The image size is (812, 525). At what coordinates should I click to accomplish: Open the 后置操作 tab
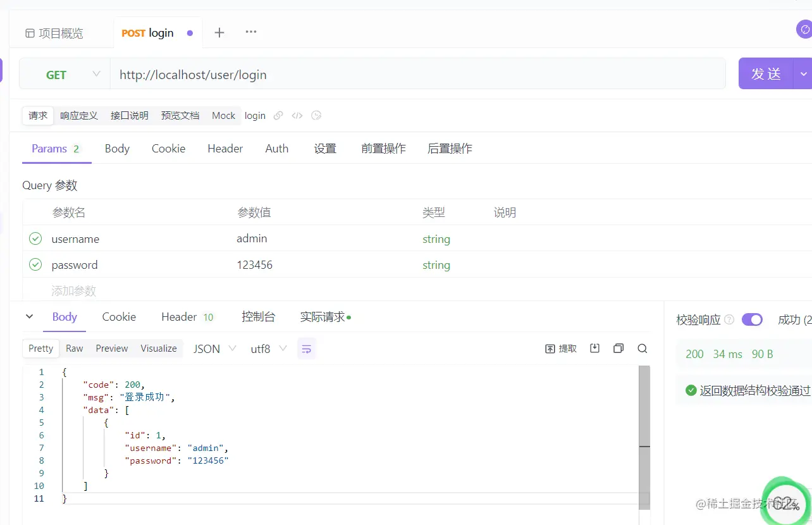450,149
